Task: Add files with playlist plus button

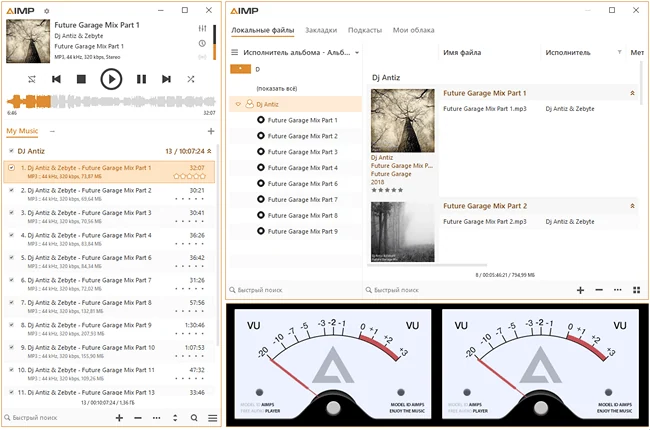Action: (x=119, y=418)
